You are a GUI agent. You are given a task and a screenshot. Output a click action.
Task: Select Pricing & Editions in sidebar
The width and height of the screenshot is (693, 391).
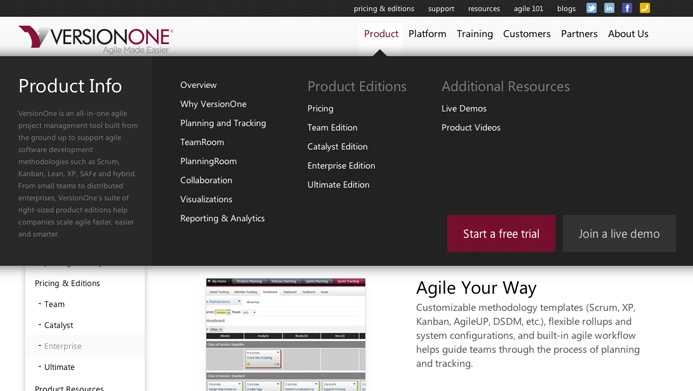67,283
